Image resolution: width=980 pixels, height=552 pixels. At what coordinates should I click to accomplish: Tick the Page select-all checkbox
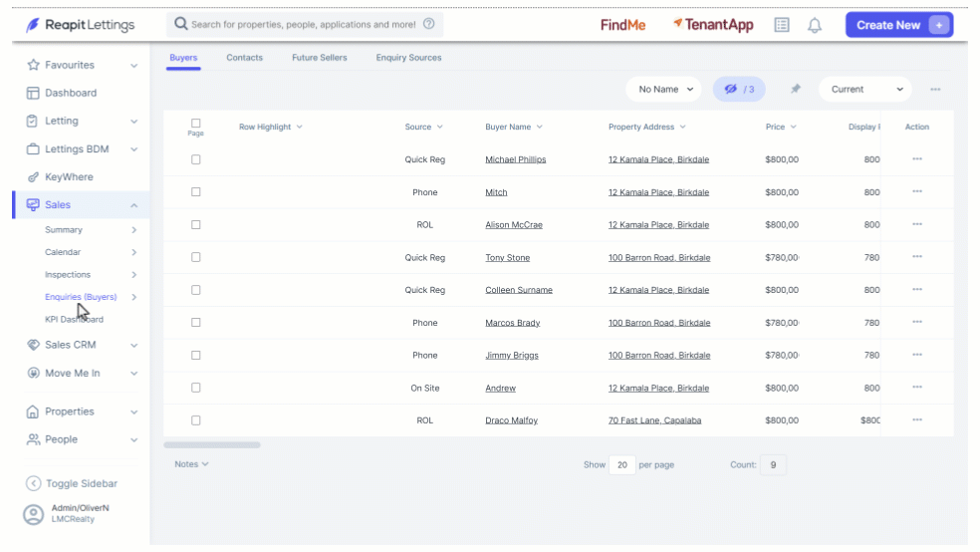[195, 124]
